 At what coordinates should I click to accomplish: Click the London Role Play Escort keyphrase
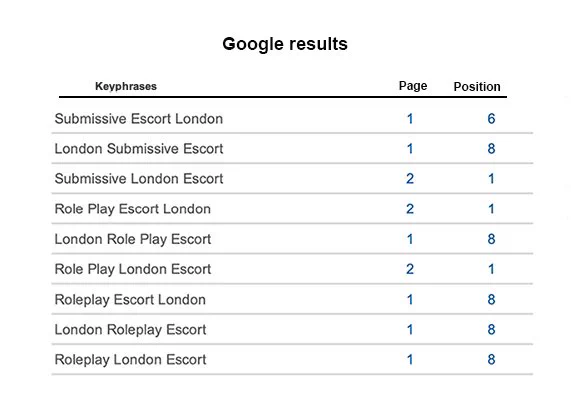pos(133,239)
